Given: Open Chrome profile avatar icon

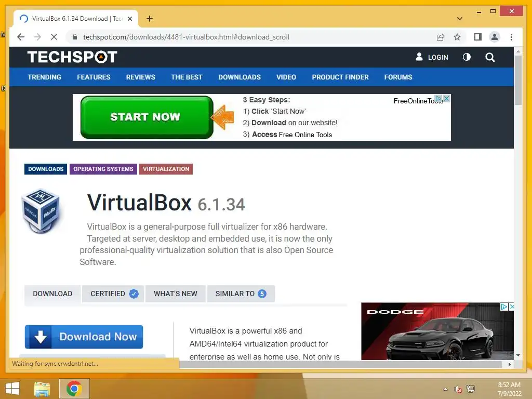Looking at the screenshot, I should (x=495, y=37).
